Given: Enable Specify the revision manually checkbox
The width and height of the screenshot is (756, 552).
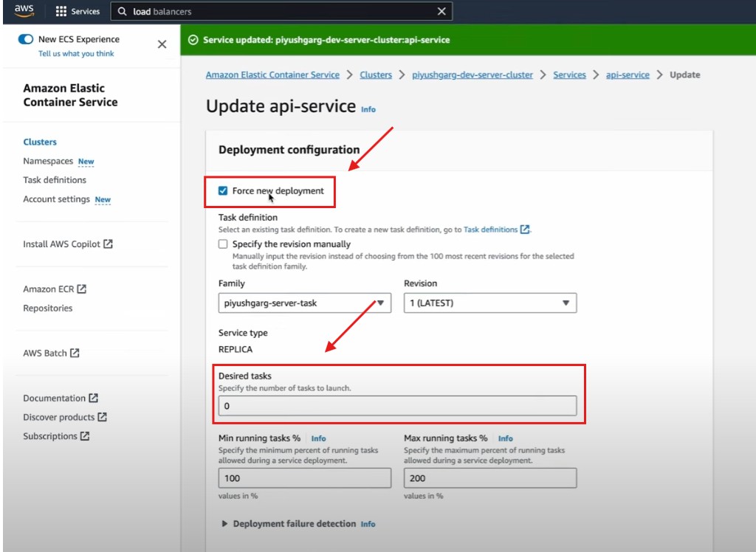Looking at the screenshot, I should point(223,244).
